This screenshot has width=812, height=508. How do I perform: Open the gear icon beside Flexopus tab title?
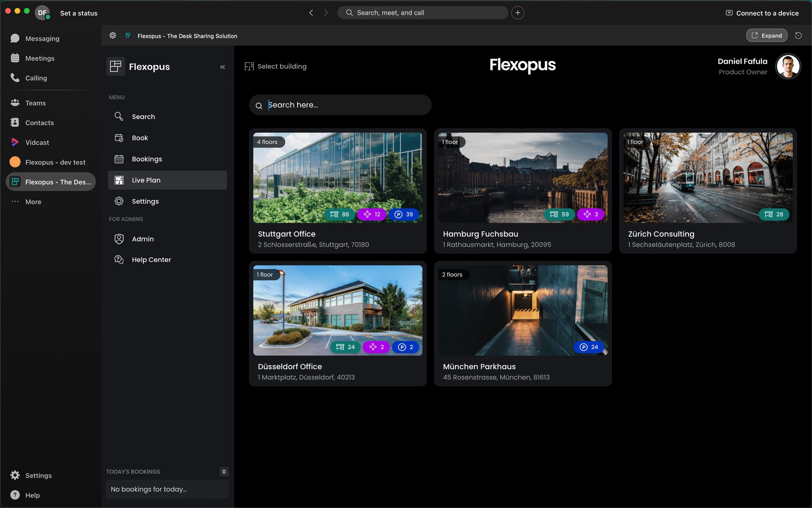click(x=113, y=36)
